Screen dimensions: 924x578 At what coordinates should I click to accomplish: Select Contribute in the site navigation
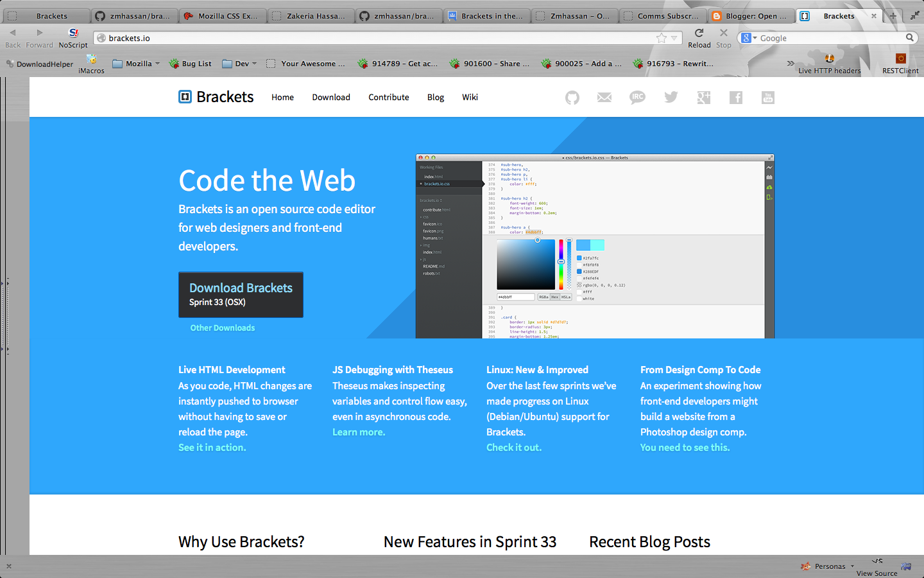(x=388, y=97)
